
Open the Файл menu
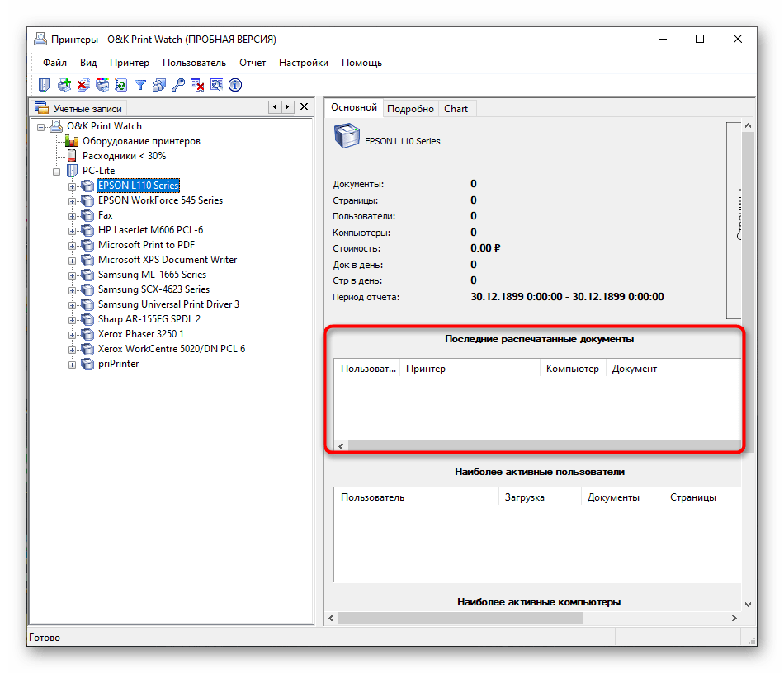(x=54, y=63)
